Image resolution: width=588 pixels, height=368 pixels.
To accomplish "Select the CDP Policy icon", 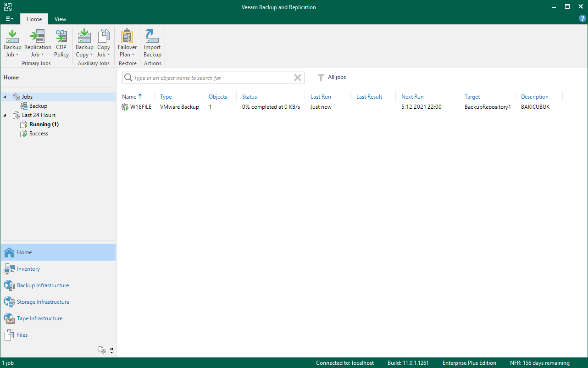I will point(61,36).
